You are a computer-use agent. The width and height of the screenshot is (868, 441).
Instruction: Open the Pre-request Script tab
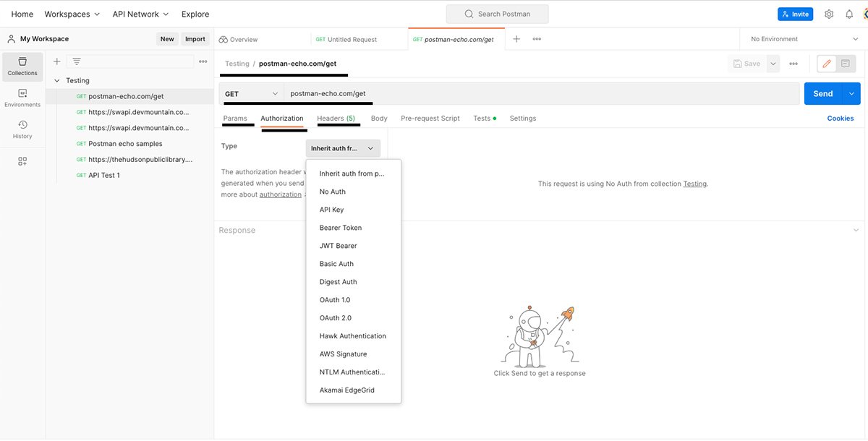(430, 118)
